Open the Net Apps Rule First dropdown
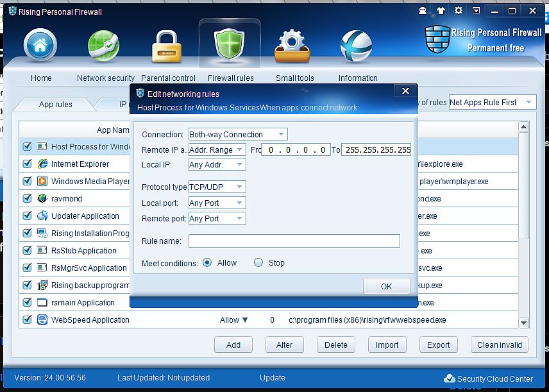Image resolution: width=549 pixels, height=392 pixels. point(493,102)
